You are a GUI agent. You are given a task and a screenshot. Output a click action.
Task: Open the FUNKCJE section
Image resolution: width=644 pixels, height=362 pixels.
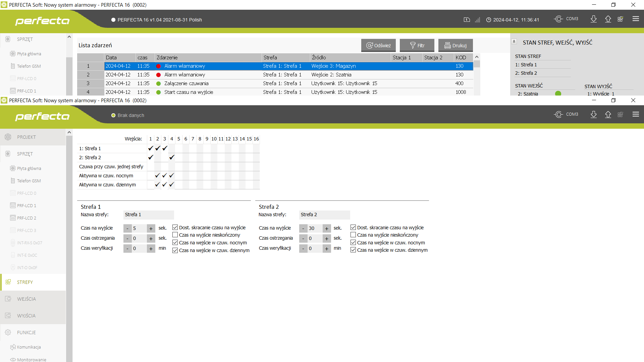(33, 333)
